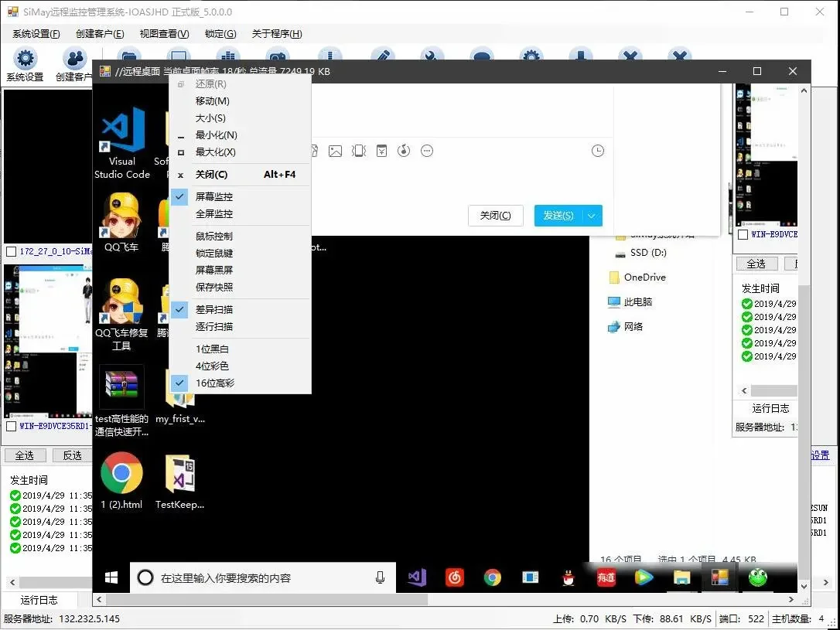This screenshot has height=630, width=840.
Task: Open more chat options via ellipsis icon
Action: click(427, 151)
